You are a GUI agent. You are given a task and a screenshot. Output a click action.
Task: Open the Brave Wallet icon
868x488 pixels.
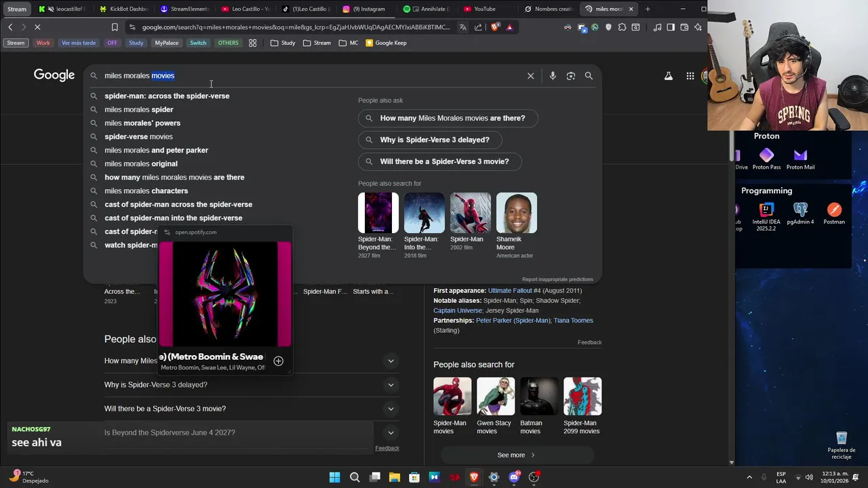point(684,27)
